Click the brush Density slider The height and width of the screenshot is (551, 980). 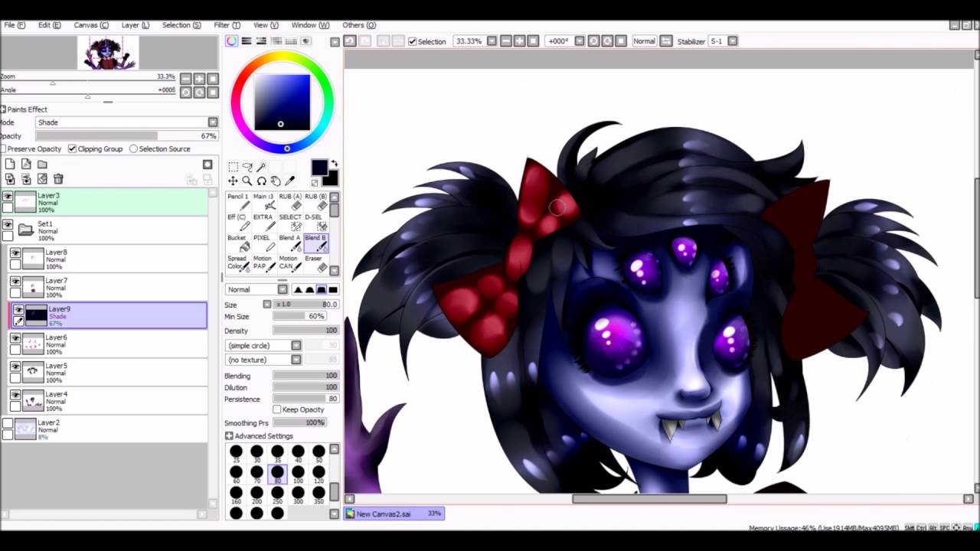305,331
